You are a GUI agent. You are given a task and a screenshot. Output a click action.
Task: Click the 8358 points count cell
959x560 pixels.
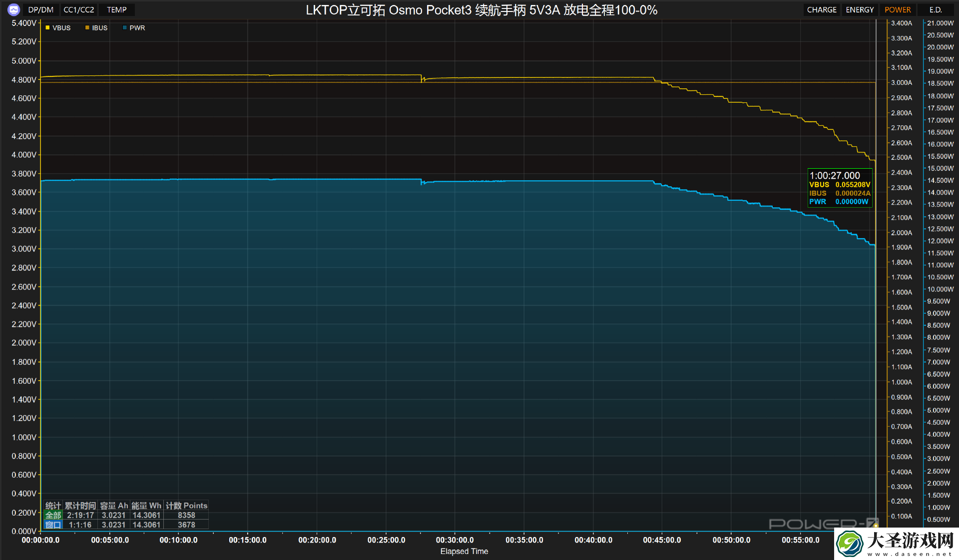pos(186,515)
